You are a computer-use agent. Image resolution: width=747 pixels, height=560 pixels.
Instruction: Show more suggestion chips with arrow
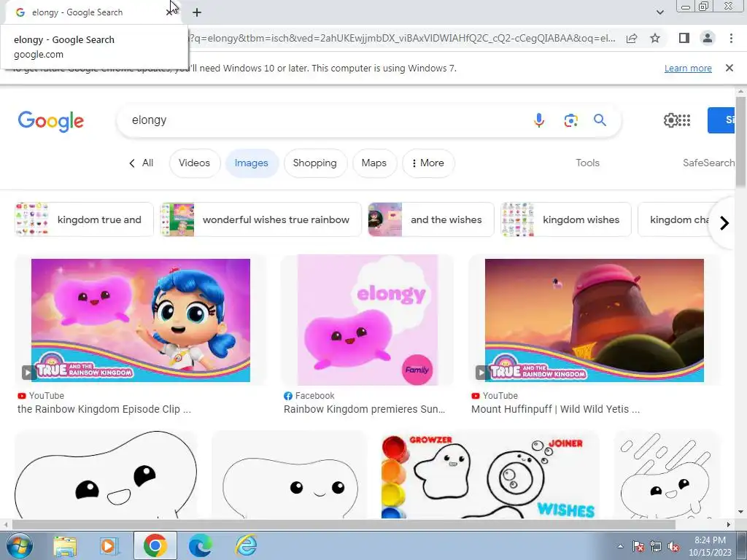pyautogui.click(x=724, y=223)
